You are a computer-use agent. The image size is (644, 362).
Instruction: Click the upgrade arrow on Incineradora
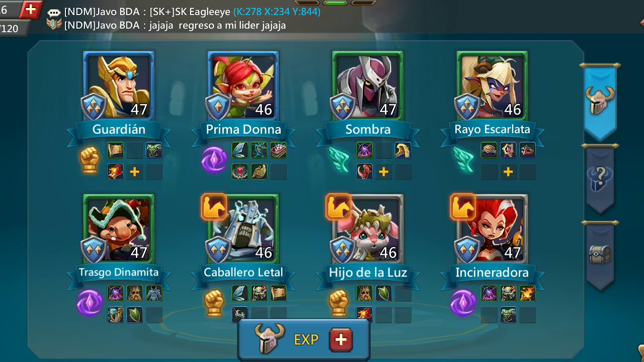pyautogui.click(x=463, y=207)
